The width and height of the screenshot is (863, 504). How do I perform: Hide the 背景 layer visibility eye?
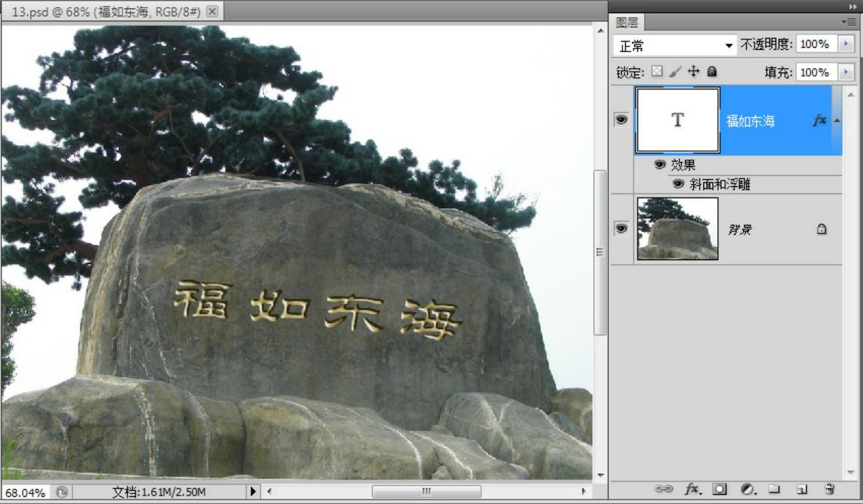pos(621,228)
